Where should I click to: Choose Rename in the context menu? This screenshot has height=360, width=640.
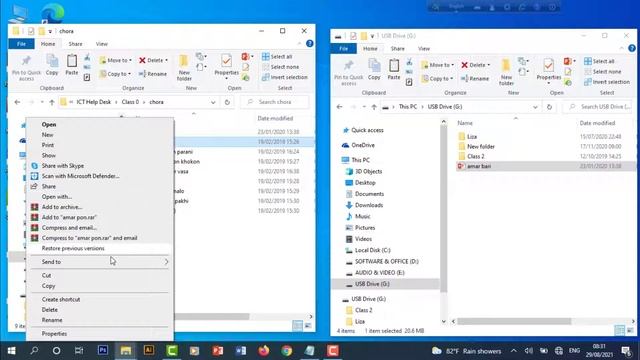[52, 320]
